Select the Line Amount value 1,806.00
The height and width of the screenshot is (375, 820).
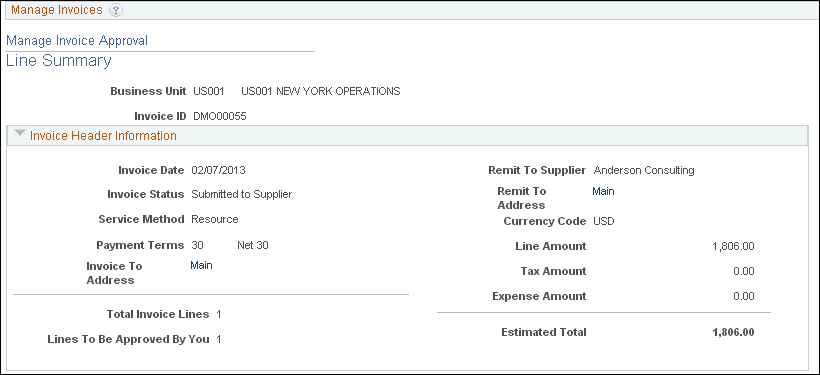coord(733,246)
